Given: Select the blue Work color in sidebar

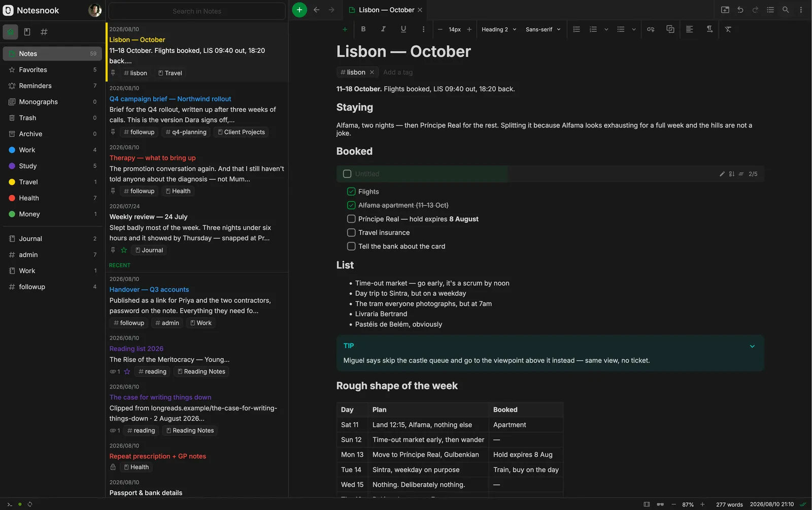Looking at the screenshot, I should (x=53, y=150).
